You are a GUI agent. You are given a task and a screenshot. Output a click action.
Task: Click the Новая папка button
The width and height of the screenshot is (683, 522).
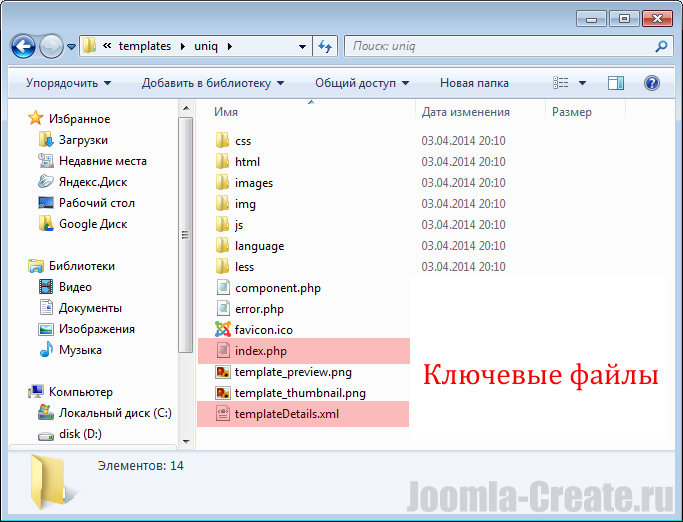471,83
